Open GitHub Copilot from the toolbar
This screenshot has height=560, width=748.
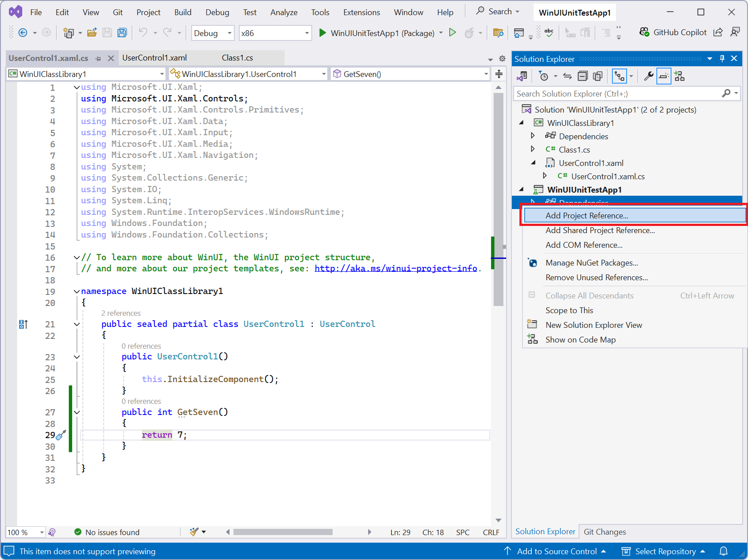[673, 32]
